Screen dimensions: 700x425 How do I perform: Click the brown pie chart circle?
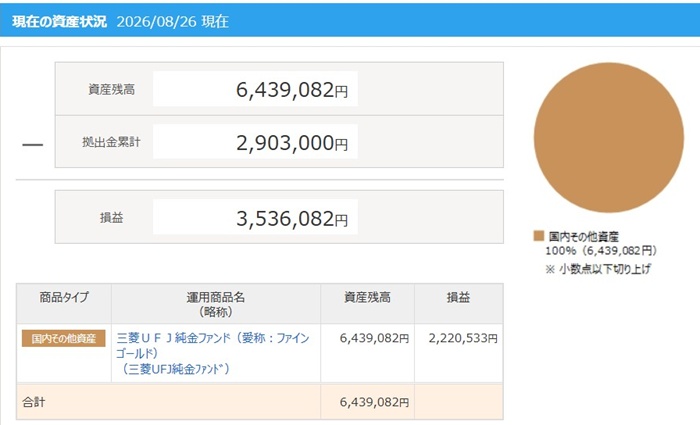(x=608, y=138)
